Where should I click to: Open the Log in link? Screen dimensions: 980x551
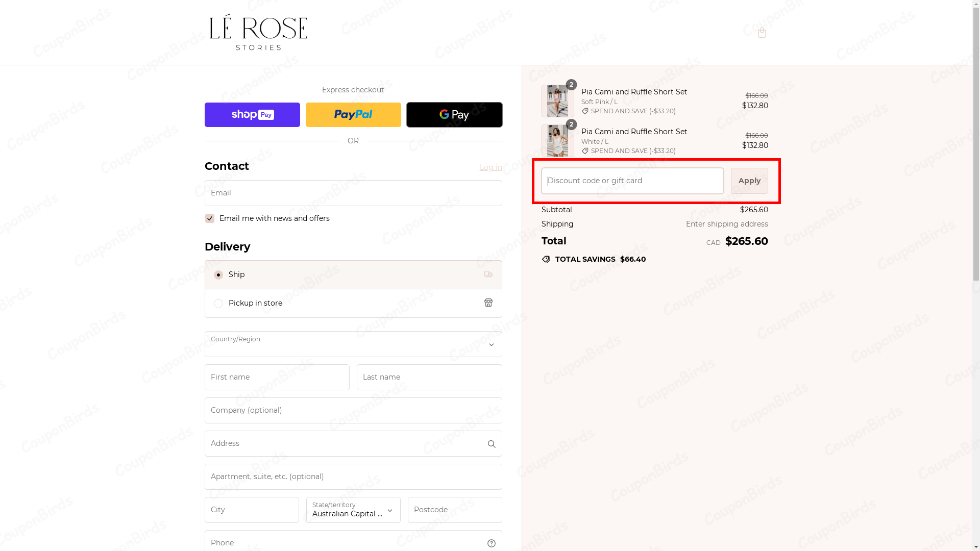tap(490, 167)
